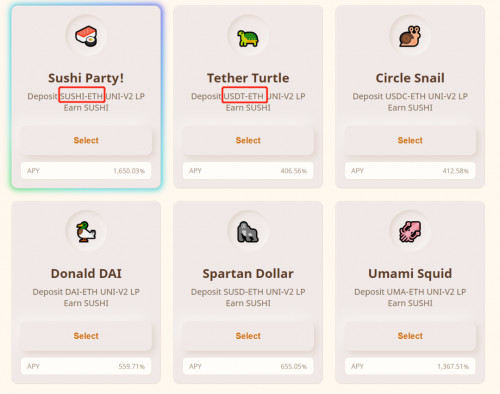Click the highlighted SUSHI-ETH text
The width and height of the screenshot is (500, 394).
click(82, 96)
